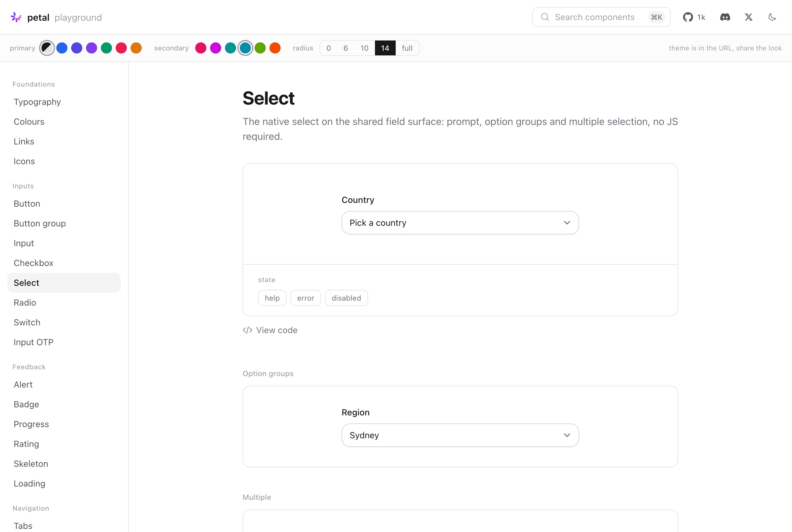Click the petal flower logo icon
The image size is (792, 532).
16,17
